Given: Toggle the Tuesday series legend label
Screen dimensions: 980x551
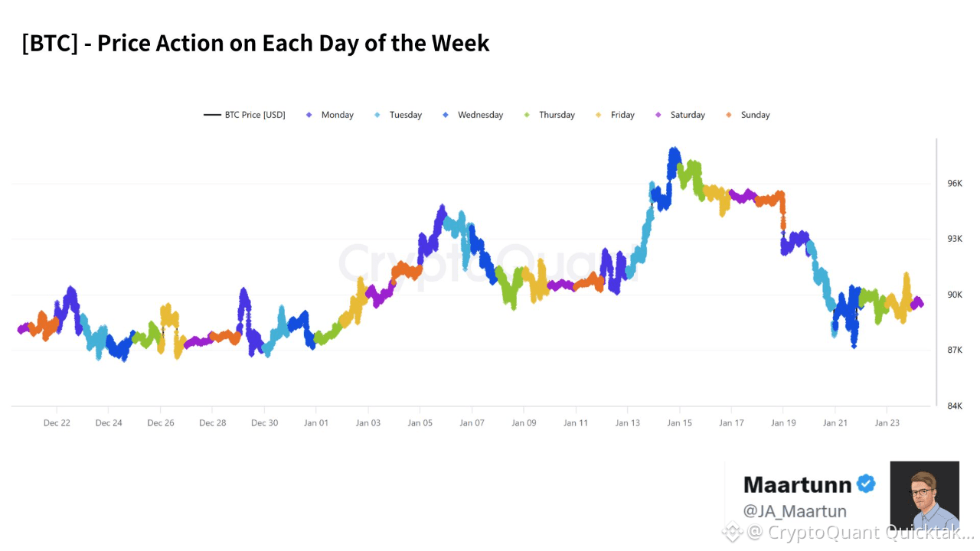Looking at the screenshot, I should click(405, 115).
